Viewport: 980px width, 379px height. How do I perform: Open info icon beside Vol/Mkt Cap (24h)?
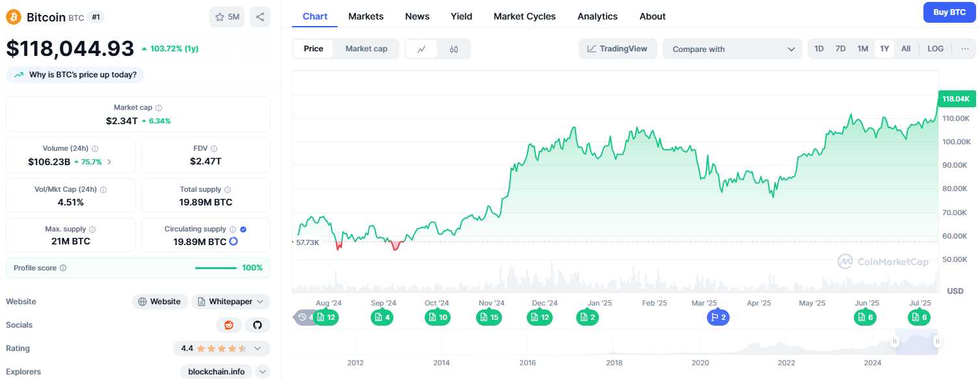(x=103, y=190)
